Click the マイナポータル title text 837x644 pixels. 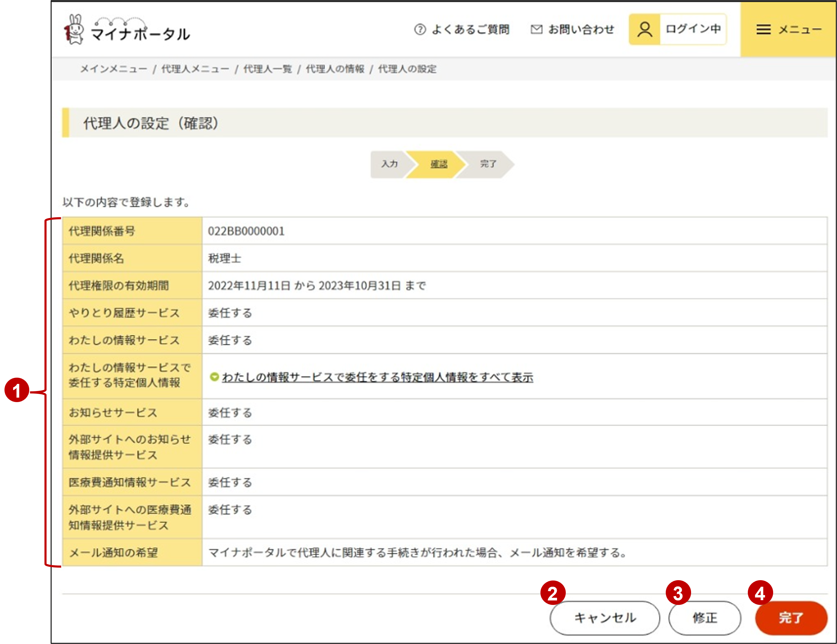coord(140,34)
